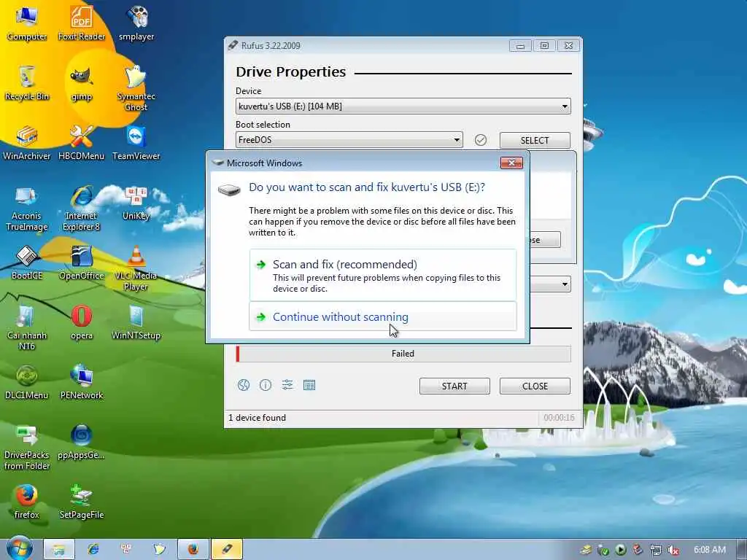
Task: Click the Internet Explorer taskbar icon
Action: pos(93,549)
